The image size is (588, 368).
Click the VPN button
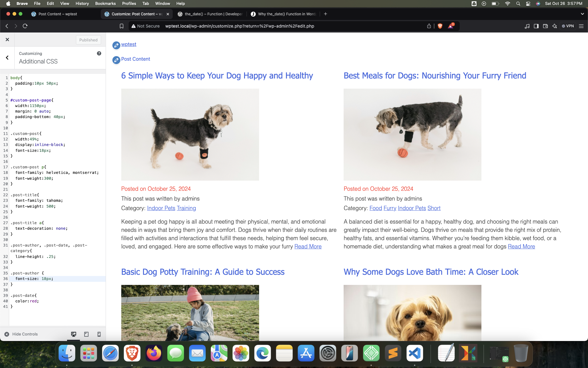(567, 26)
